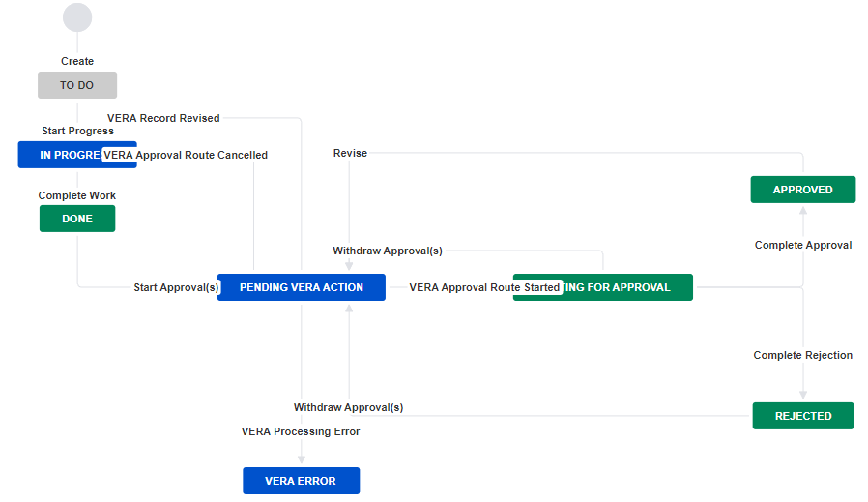Screen dimensions: 868x502
Task: Click the WAITING FOR APPROVAL status node
Action: 628,287
